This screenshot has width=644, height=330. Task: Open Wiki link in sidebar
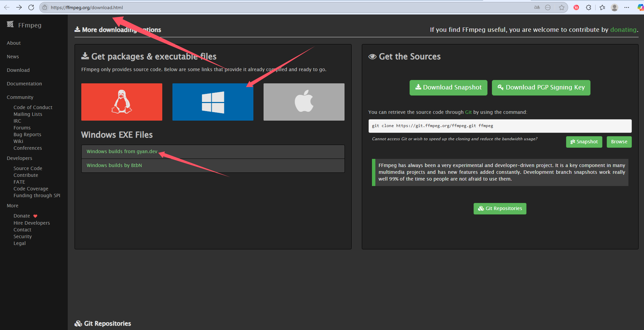[x=18, y=141]
